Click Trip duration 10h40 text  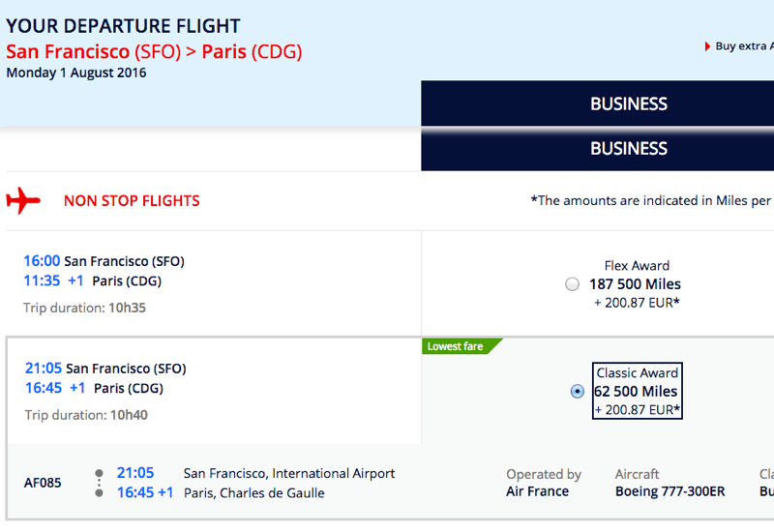click(x=86, y=415)
